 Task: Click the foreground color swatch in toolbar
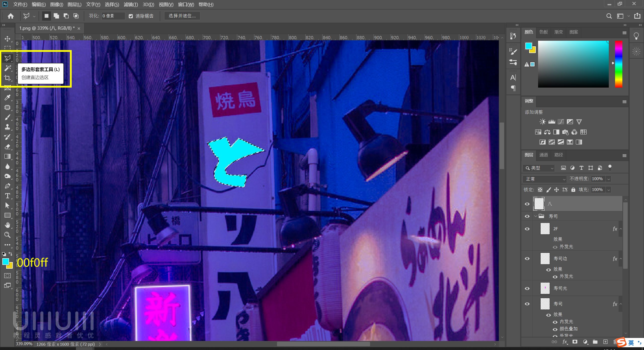6,262
